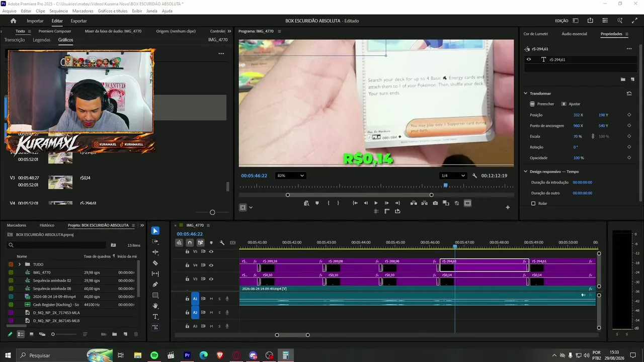Viewport: 644px width, 362px height.
Task: Click the Ajustar button
Action: [x=571, y=104]
